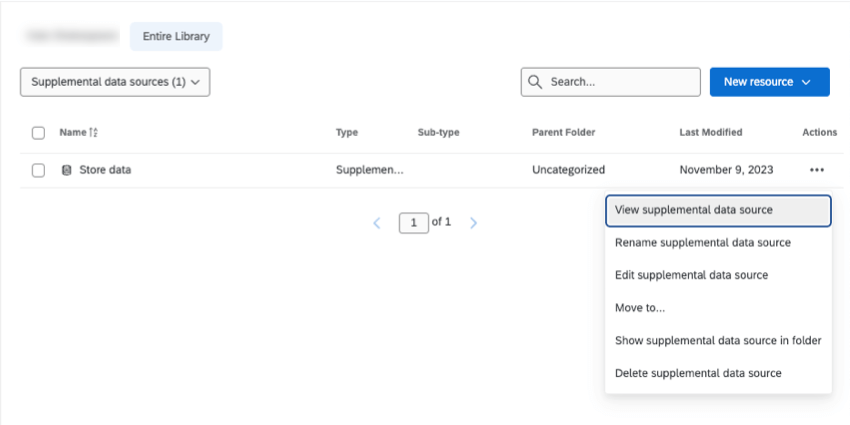This screenshot has height=425, width=850.
Task: Open the three-dot actions menu for Store data
Action: pos(817,170)
